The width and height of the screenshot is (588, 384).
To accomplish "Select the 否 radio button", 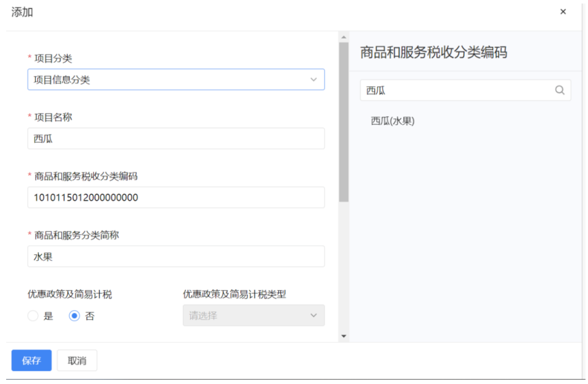I will tap(75, 316).
